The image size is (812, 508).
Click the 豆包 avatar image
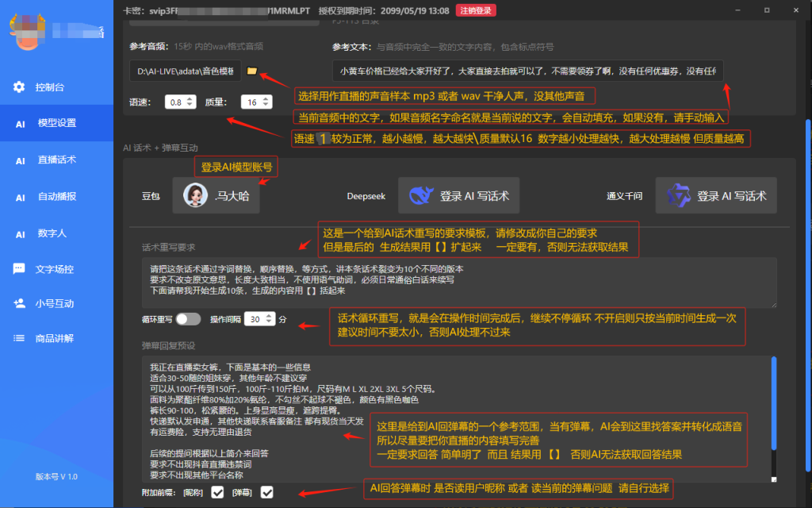tap(195, 195)
